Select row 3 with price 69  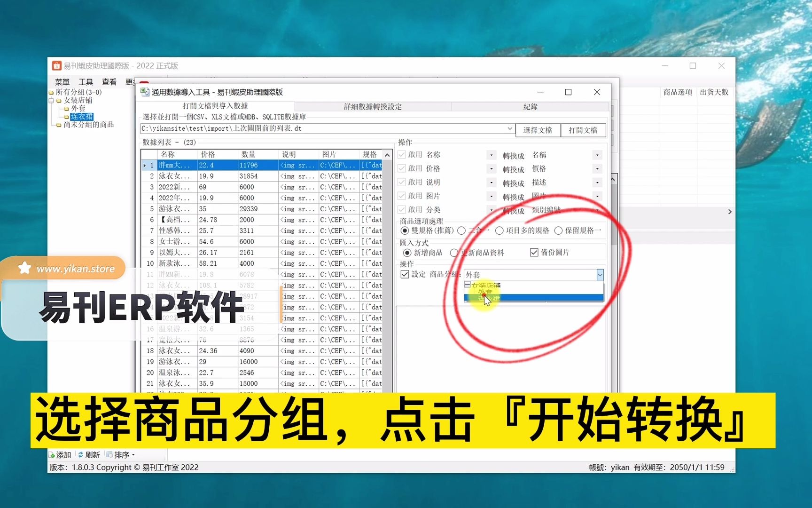(x=262, y=187)
